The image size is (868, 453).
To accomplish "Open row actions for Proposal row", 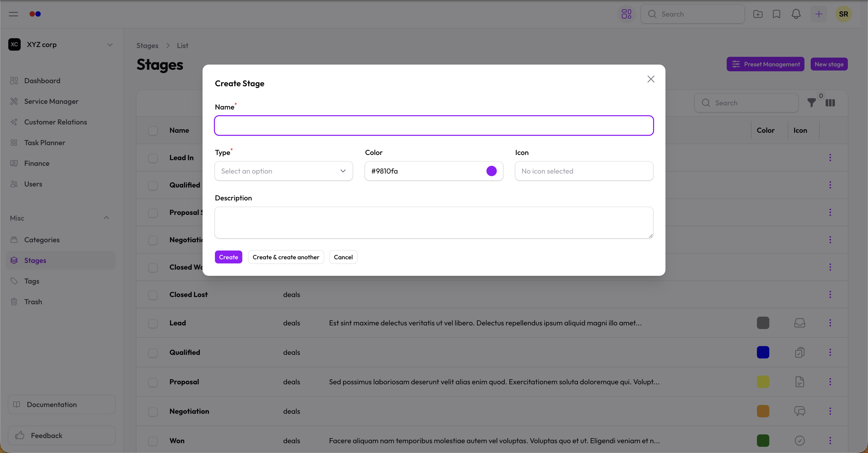I will (x=830, y=382).
